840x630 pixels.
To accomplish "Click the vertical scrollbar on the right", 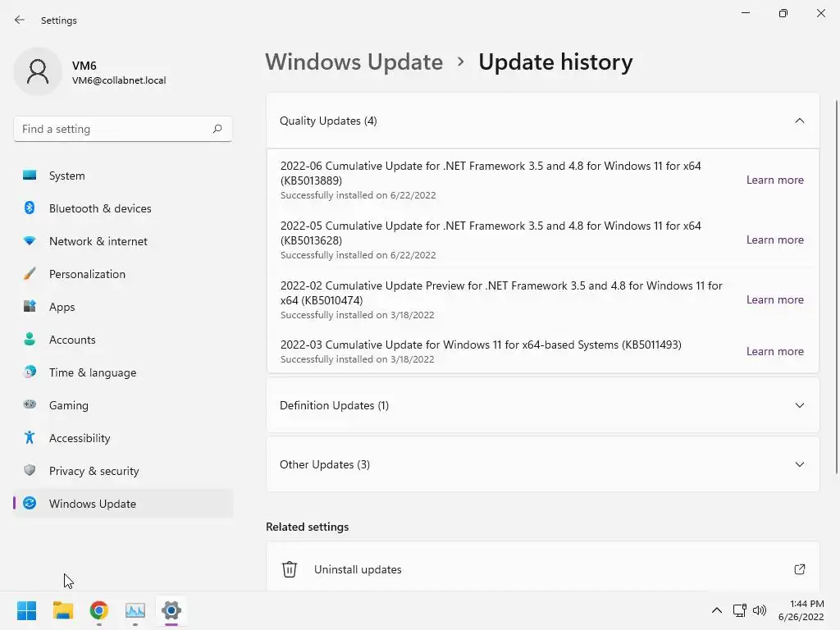I will click(836, 286).
